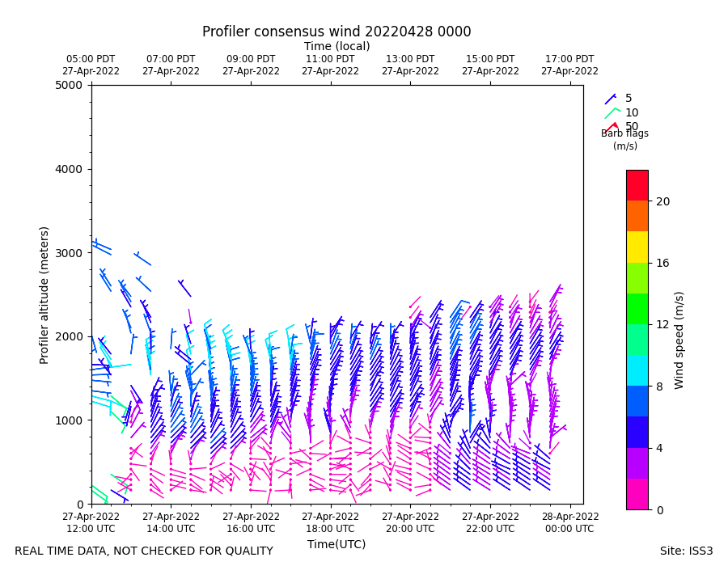Click the "18:00 UTC" bottom axis tick label

(330, 529)
